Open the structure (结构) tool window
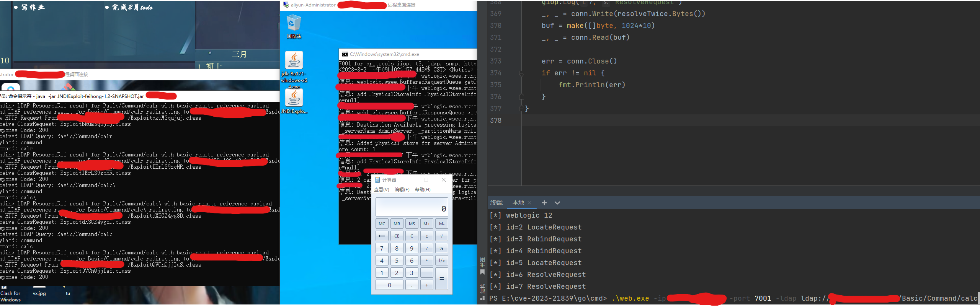 (x=482, y=291)
